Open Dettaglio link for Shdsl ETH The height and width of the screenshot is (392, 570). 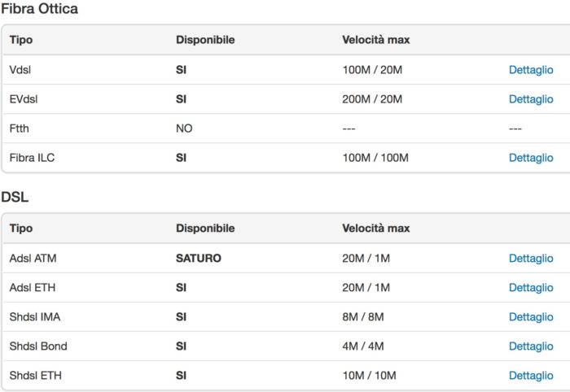coord(531,375)
